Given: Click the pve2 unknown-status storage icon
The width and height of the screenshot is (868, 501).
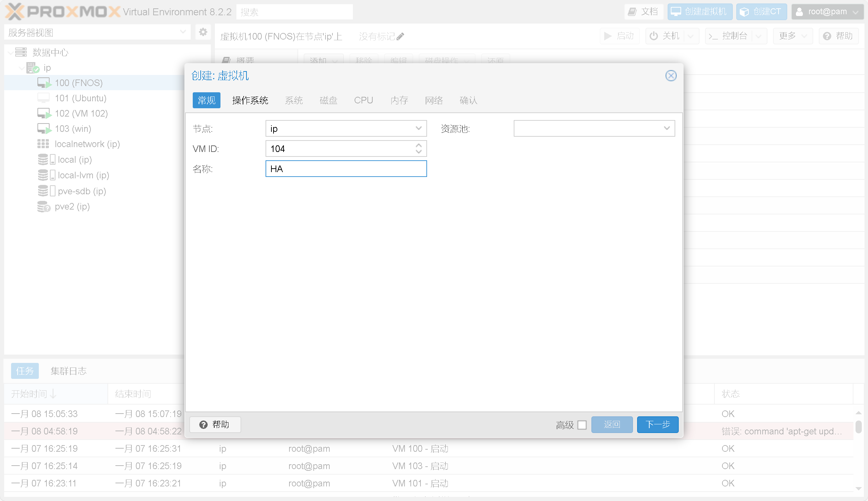Looking at the screenshot, I should pos(44,206).
